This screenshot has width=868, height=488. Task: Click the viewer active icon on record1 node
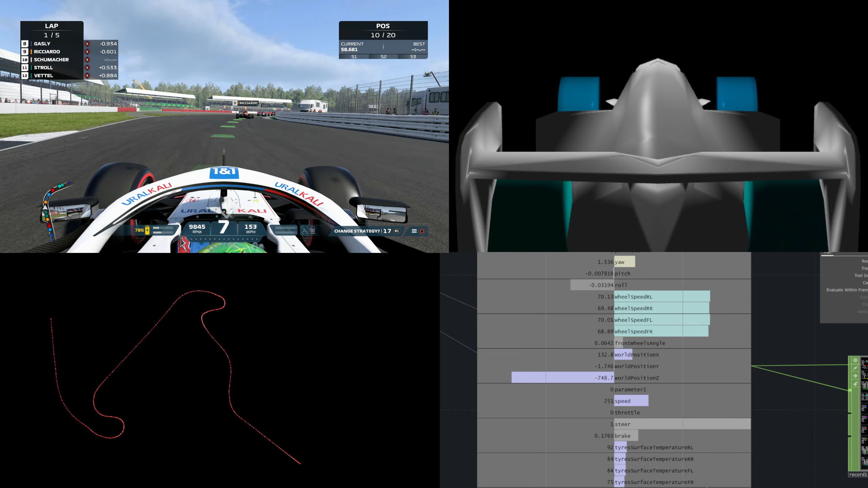(x=855, y=360)
